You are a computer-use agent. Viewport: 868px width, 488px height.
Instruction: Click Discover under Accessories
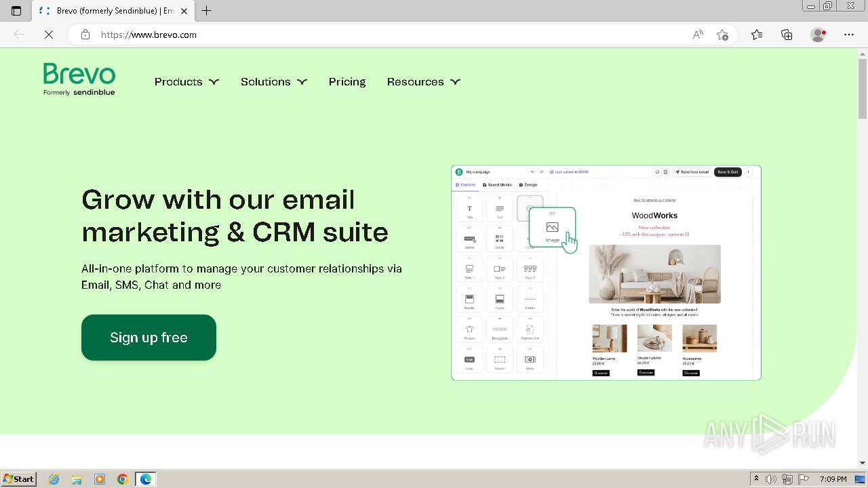pos(691,373)
